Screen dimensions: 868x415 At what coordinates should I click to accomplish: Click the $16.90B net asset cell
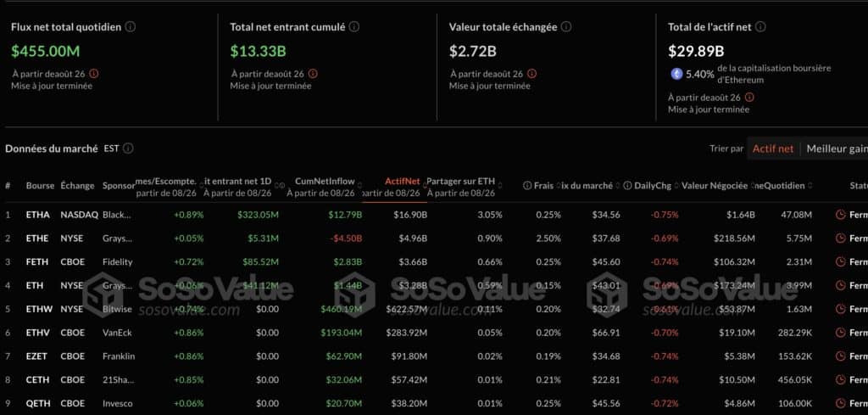(410, 215)
